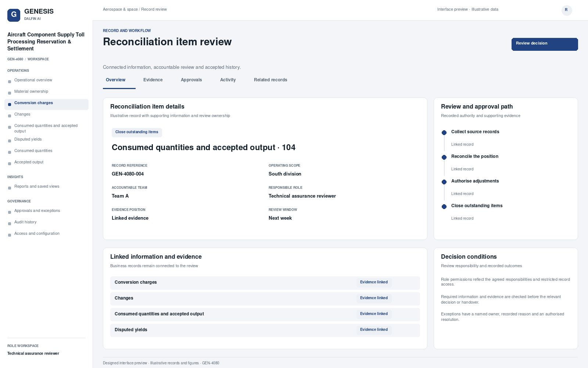
Task: Click Linked record under Authorise adjustments
Action: (x=462, y=194)
